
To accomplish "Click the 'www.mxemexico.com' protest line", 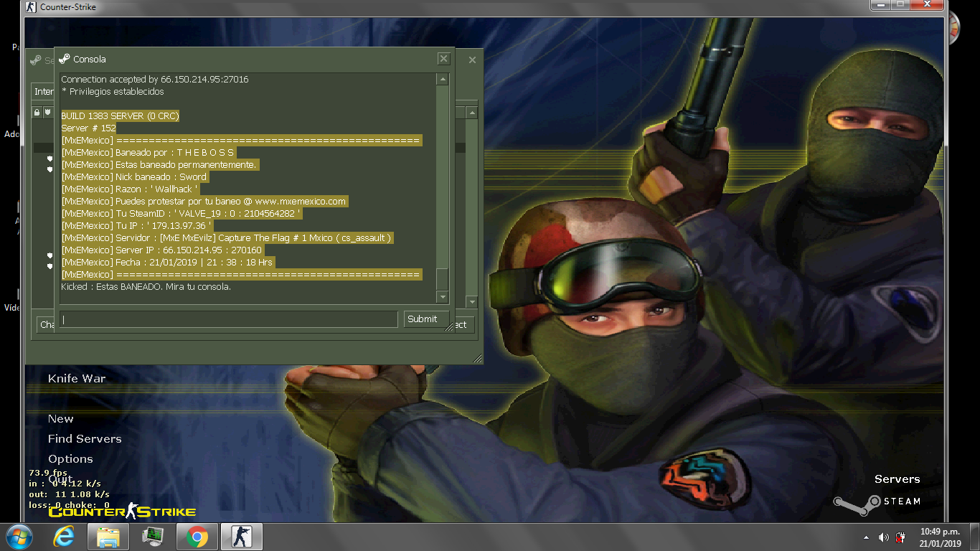I will 204,202.
